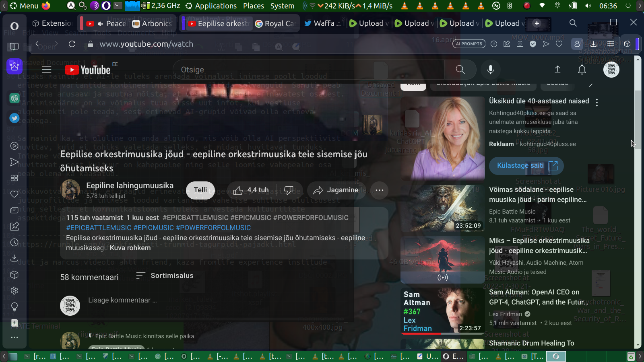644x362 pixels.
Task: Take a snapshot with the camera icon
Action: pos(520,44)
